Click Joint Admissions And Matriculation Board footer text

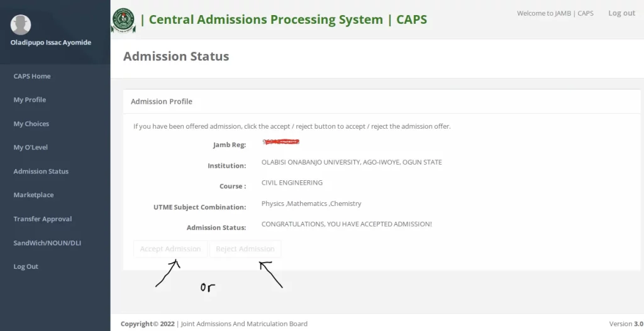(x=244, y=324)
